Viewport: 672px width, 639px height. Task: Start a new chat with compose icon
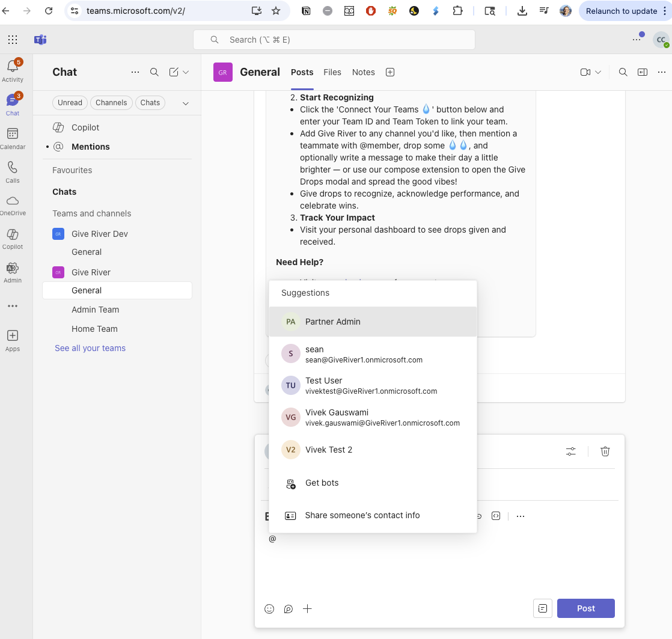[x=174, y=72]
